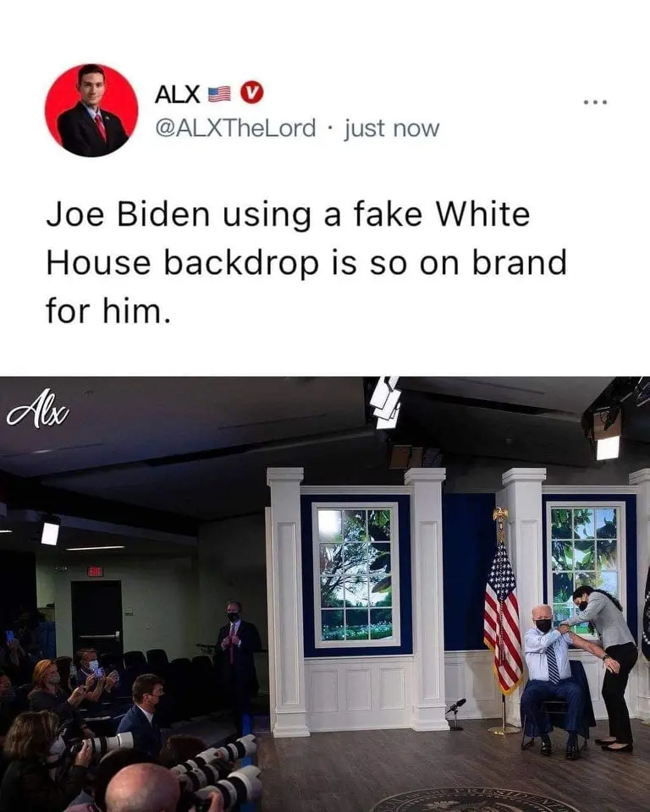Screen dimensions: 650x812
Task: Select the post text about fake backdrop
Action: tap(306, 262)
